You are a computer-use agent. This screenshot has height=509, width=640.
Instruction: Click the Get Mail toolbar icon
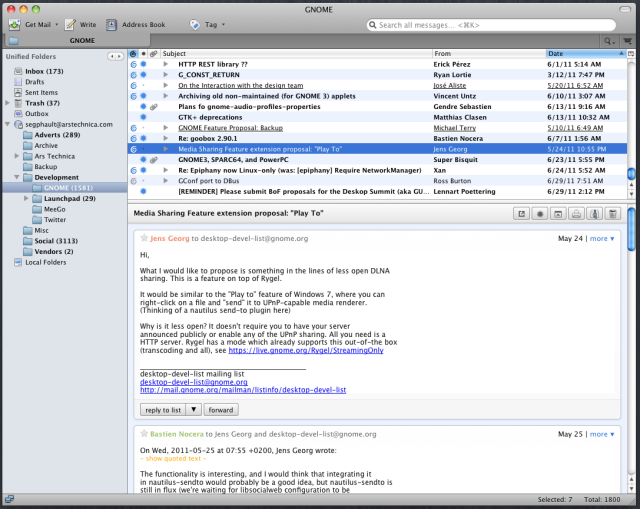tap(14, 25)
